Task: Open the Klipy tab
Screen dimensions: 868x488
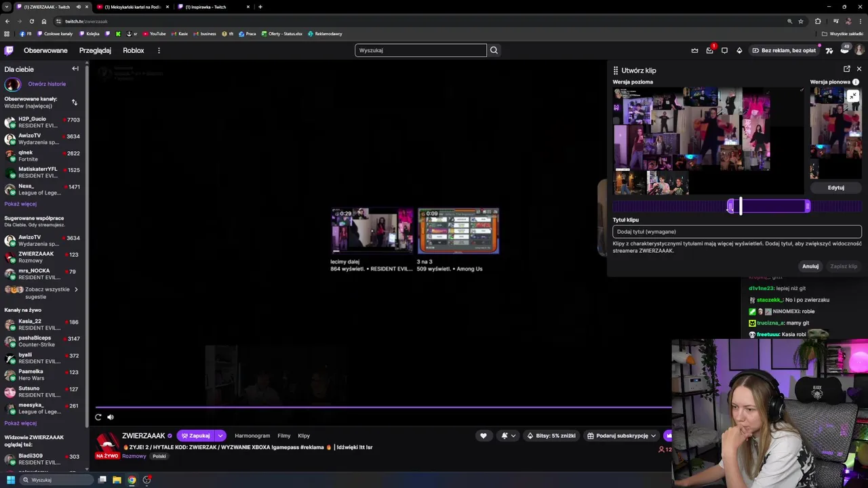Action: (x=304, y=436)
